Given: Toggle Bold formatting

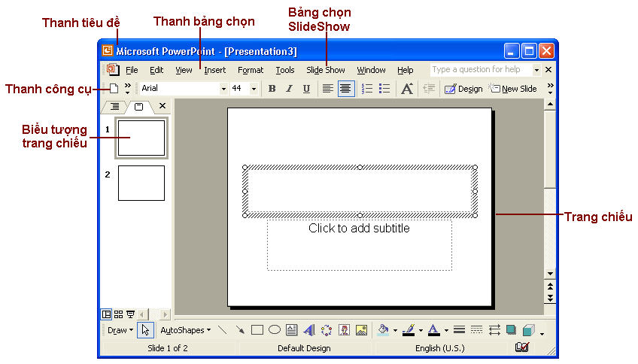Looking at the screenshot, I should [272, 89].
